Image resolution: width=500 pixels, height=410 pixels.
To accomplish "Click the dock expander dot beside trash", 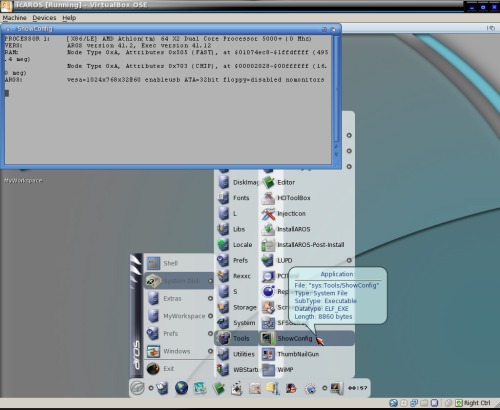I will (151, 388).
